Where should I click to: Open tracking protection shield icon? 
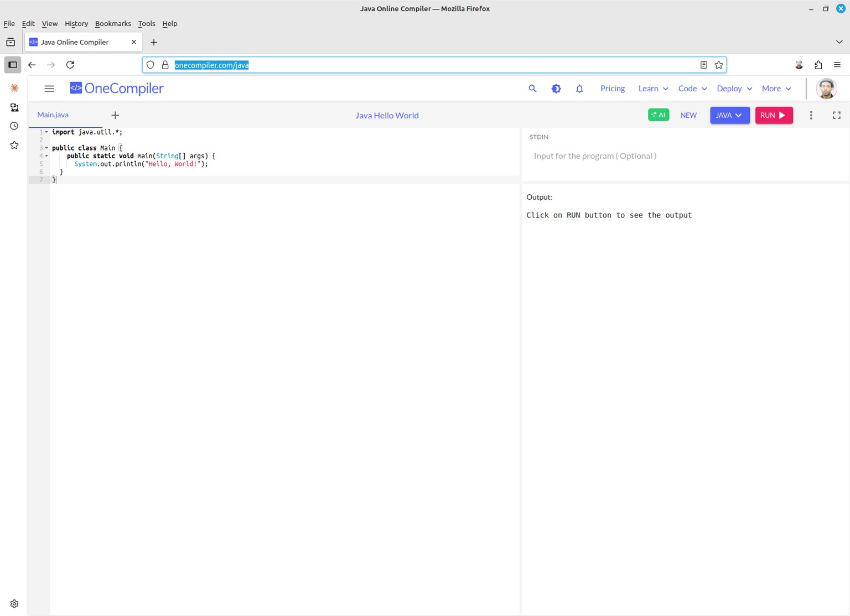coord(151,65)
